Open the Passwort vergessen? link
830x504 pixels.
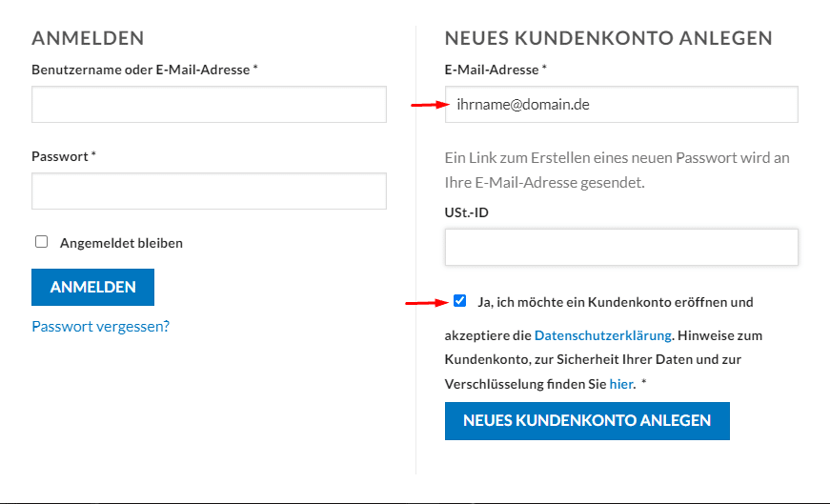point(101,326)
